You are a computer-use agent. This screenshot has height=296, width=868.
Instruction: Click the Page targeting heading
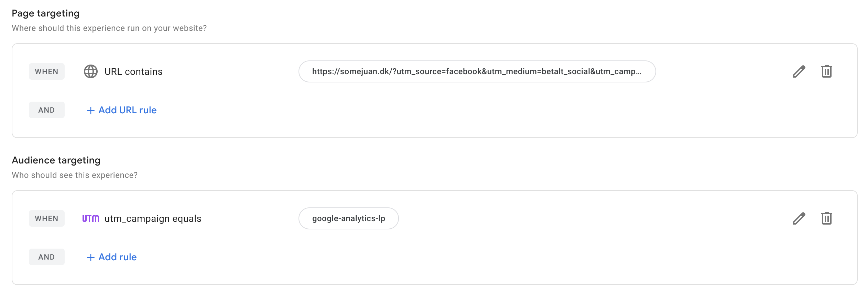coord(46,13)
